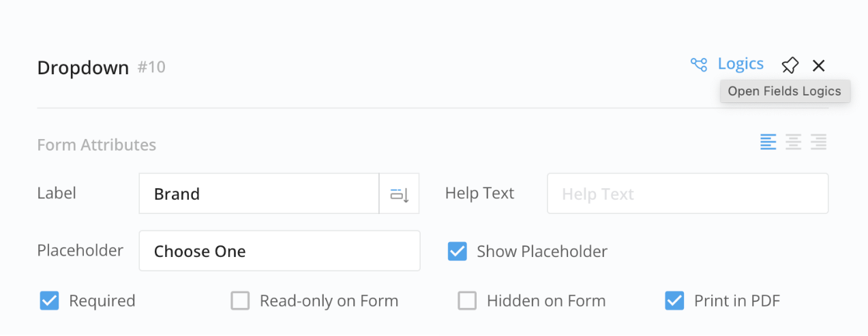Turn off Print in PDF
Image resolution: width=868 pixels, height=336 pixels.
click(674, 301)
